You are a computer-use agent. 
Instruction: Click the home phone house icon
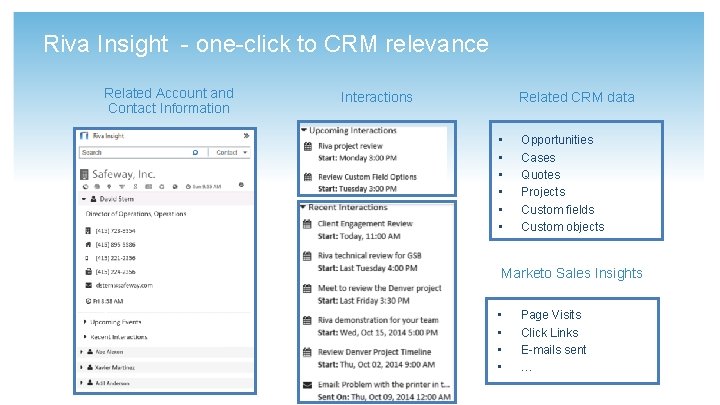tap(88, 244)
